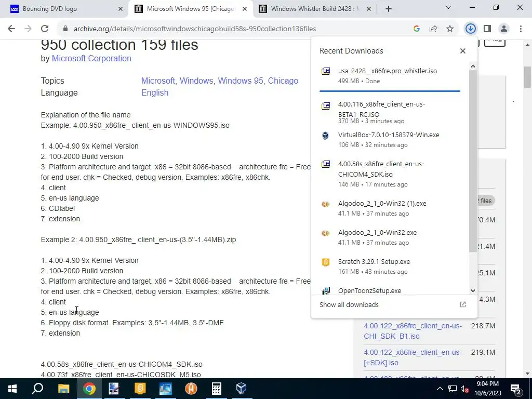Image resolution: width=532 pixels, height=399 pixels.
Task: Click ISO icon of 4.00.116 BETA1_RC download
Action: coord(326,105)
